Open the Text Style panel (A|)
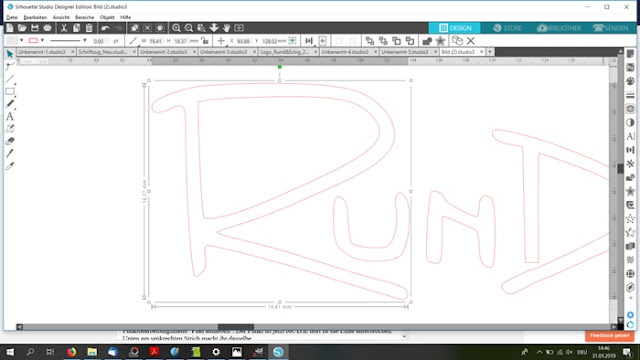Image resolution: width=640 pixels, height=360 pixels. [x=630, y=136]
